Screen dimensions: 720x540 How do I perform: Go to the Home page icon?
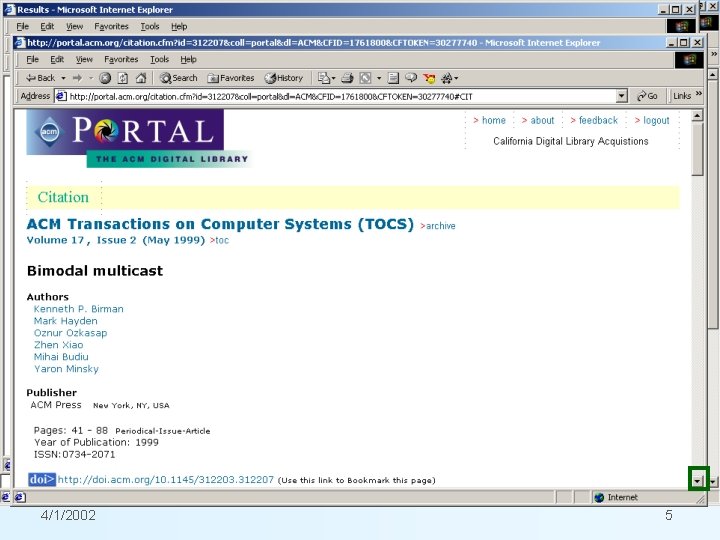[x=141, y=78]
